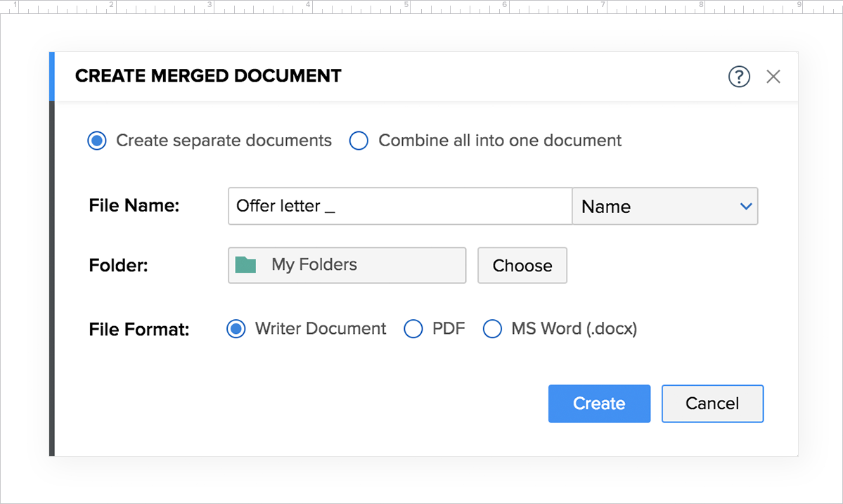843x504 pixels.
Task: Click the File Format label
Action: coord(139,329)
